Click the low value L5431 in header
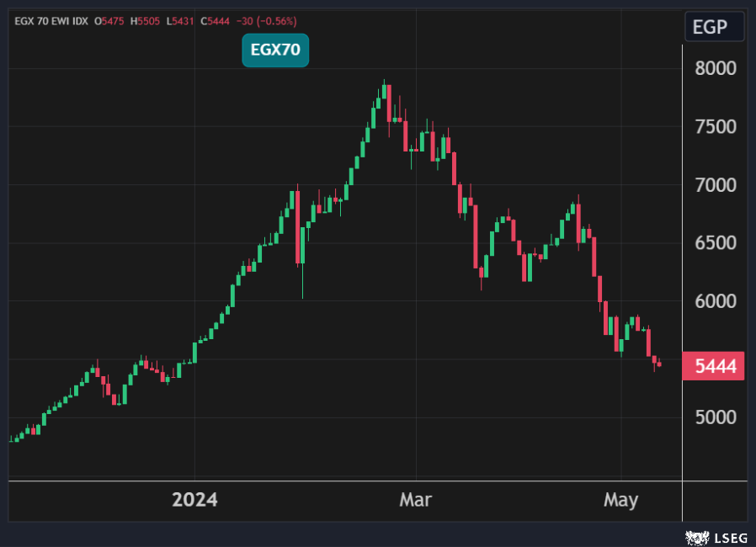 coord(181,20)
